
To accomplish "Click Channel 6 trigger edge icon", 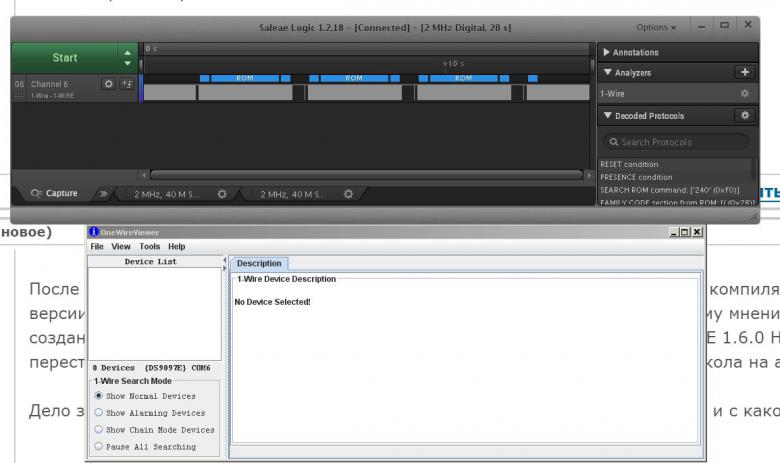I will (127, 84).
